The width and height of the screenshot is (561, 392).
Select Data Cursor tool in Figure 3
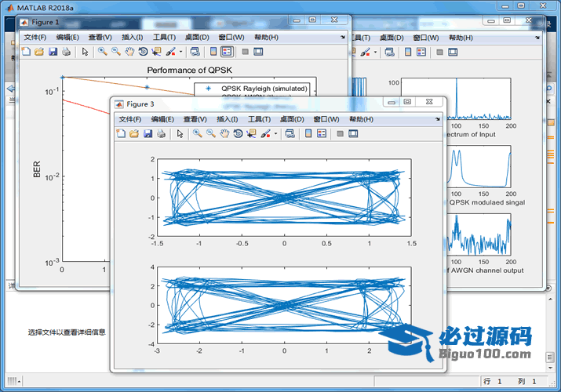(252, 133)
